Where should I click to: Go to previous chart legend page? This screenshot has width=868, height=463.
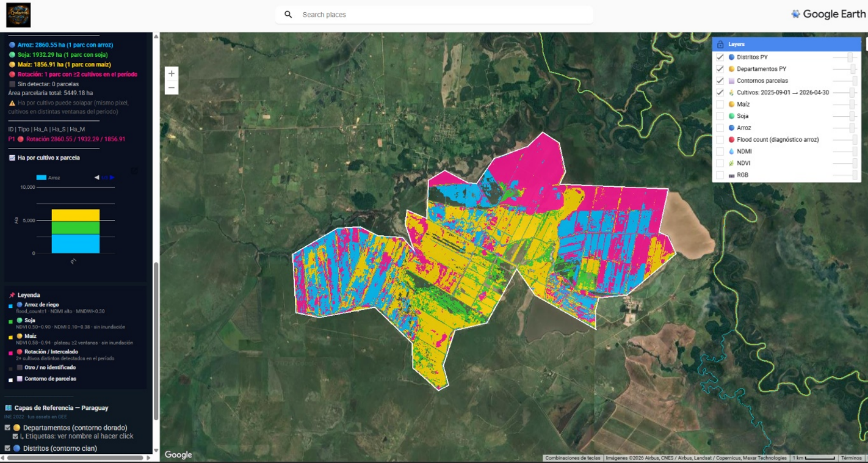tap(96, 178)
